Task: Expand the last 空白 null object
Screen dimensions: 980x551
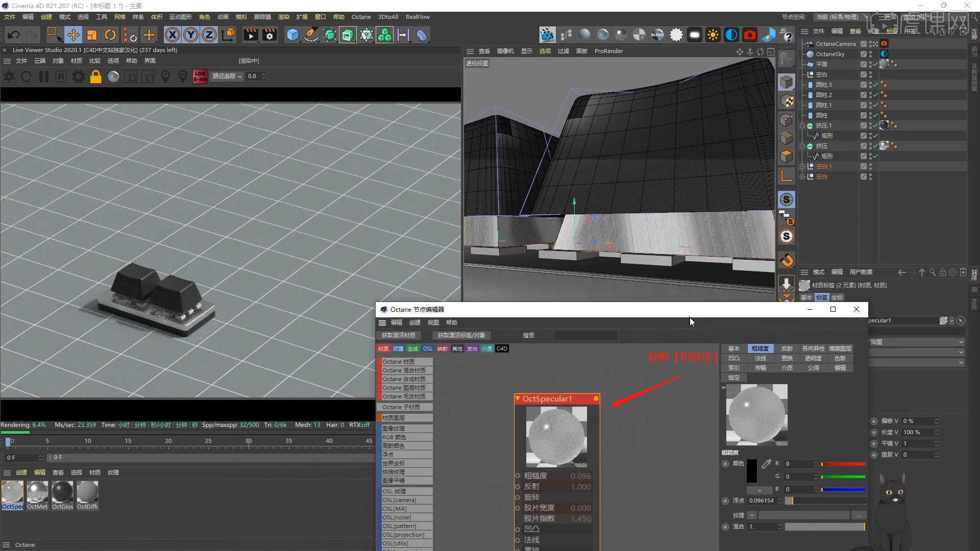Action: [802, 177]
